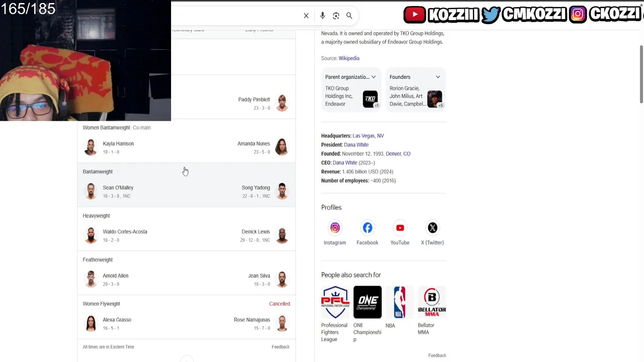The image size is (644, 362).
Task: Select the Arnold Allen fighter name
Action: (116, 276)
